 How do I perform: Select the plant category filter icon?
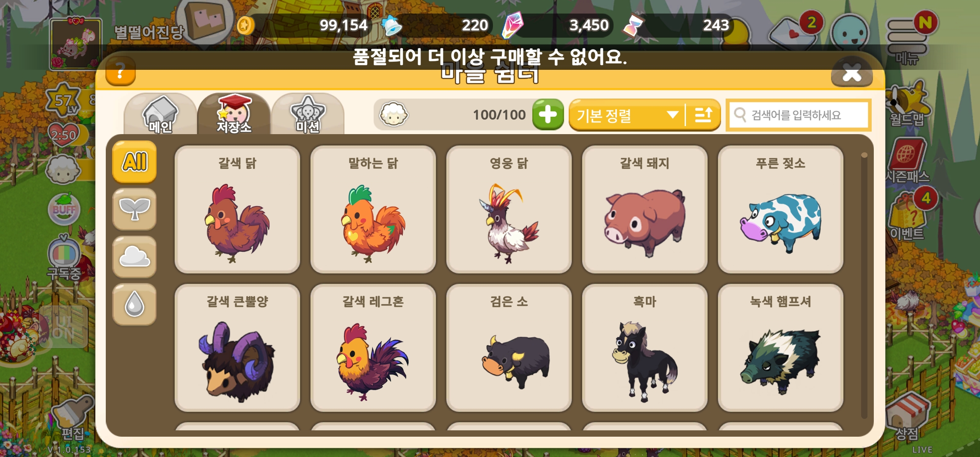tap(135, 209)
